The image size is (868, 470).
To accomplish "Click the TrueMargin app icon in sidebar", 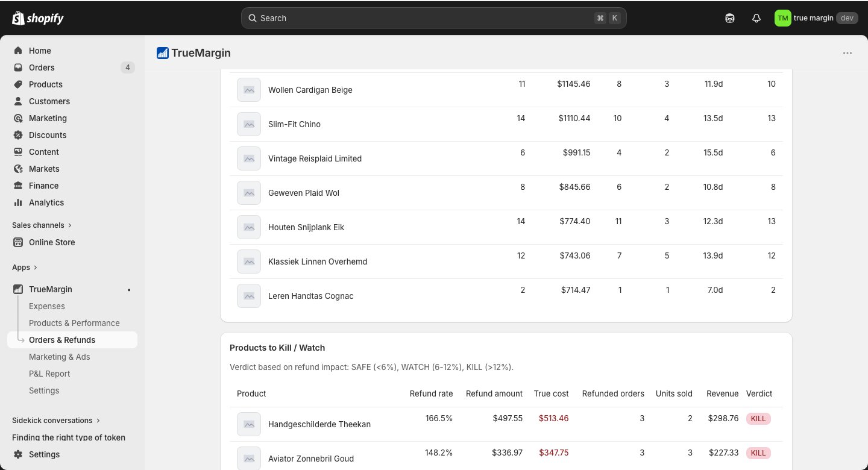I will tap(18, 289).
